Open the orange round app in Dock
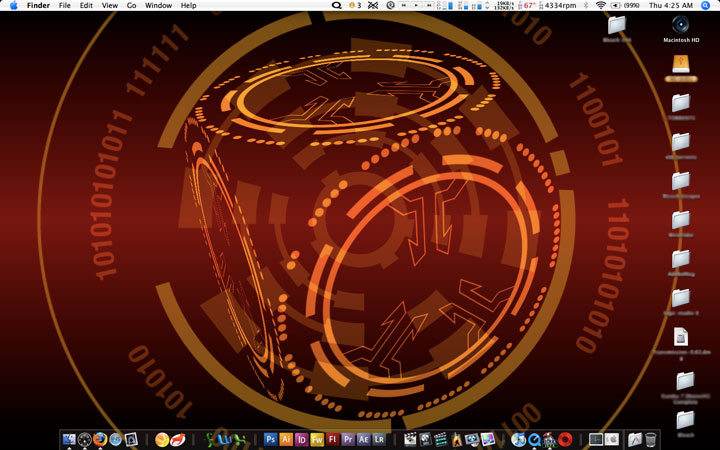This screenshot has width=720, height=450. pos(162,439)
